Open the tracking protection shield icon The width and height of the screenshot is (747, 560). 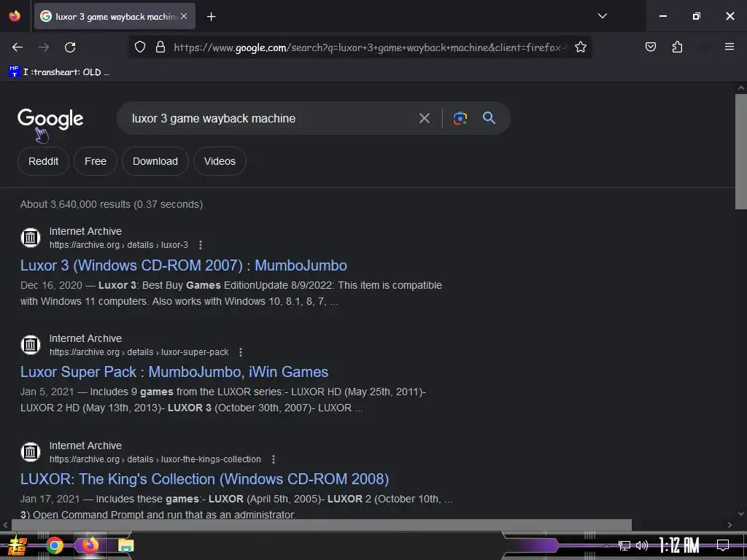tap(139, 47)
